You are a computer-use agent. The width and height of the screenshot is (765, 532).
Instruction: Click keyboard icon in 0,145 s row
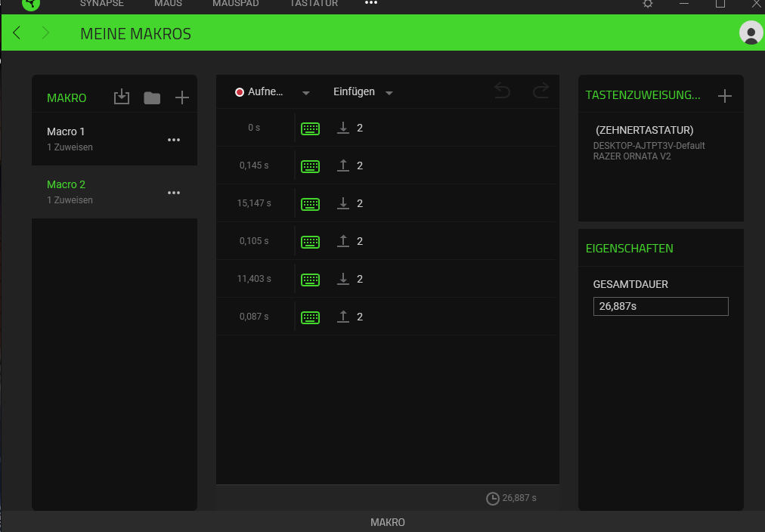point(310,166)
